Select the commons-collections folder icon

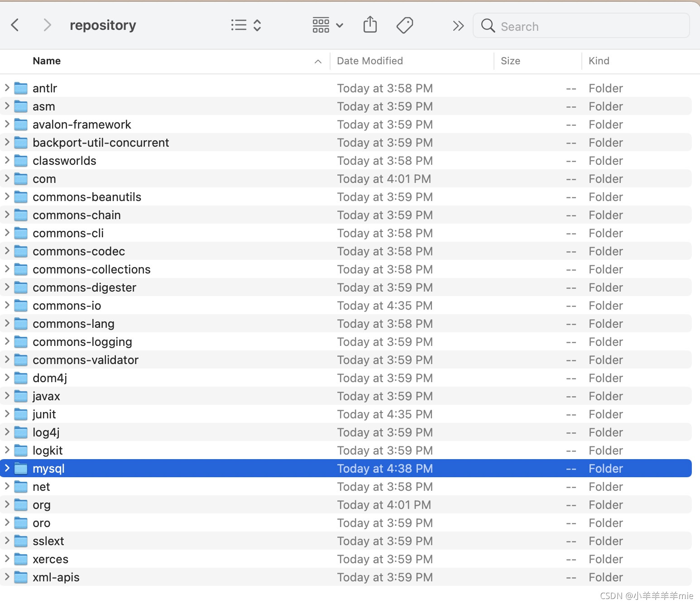click(21, 269)
